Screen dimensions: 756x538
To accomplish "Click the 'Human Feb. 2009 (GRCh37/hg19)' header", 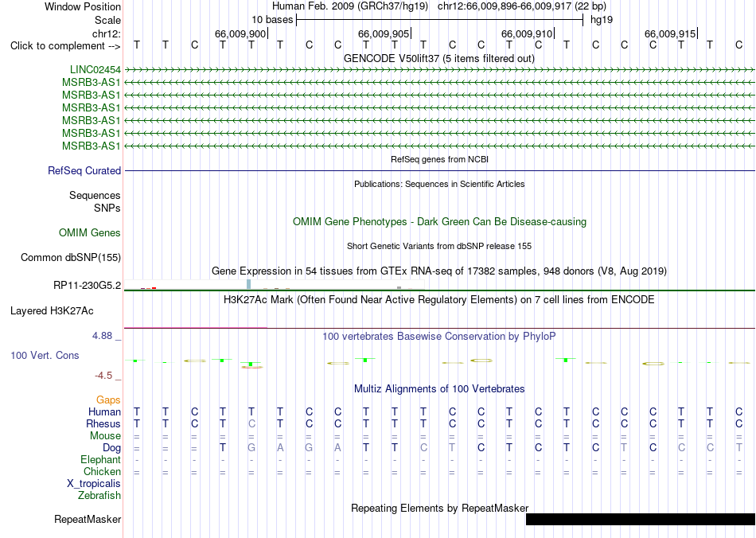I will pyautogui.click(x=350, y=6).
